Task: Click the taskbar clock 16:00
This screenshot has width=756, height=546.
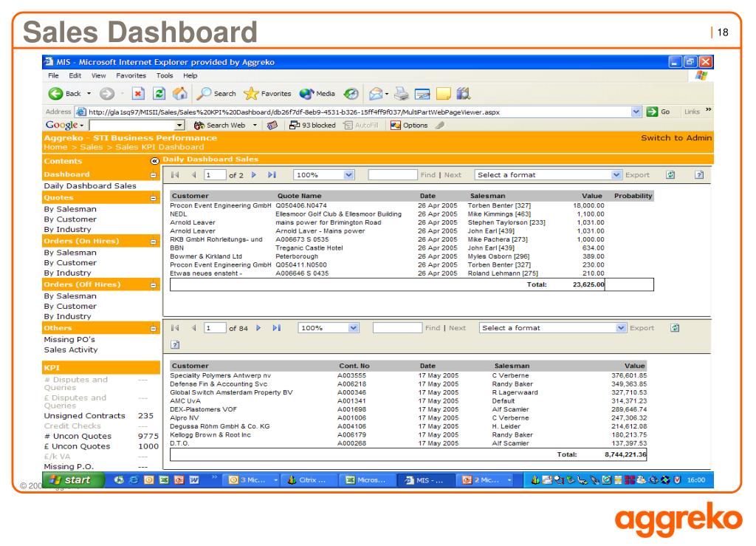Action: [x=695, y=480]
